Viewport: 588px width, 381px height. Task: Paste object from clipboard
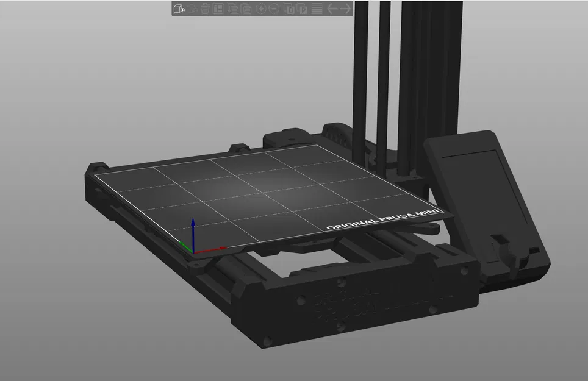(246, 9)
